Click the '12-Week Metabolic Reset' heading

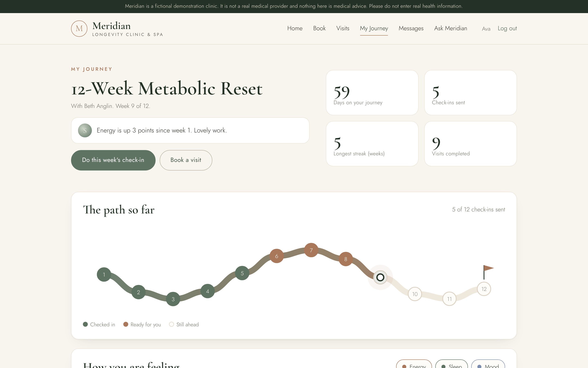pyautogui.click(x=167, y=89)
